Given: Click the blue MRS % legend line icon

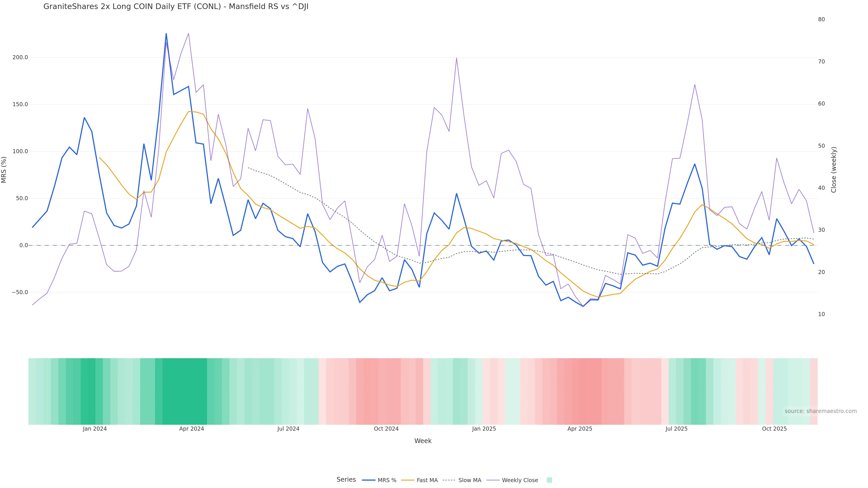Looking at the screenshot, I should (369, 480).
